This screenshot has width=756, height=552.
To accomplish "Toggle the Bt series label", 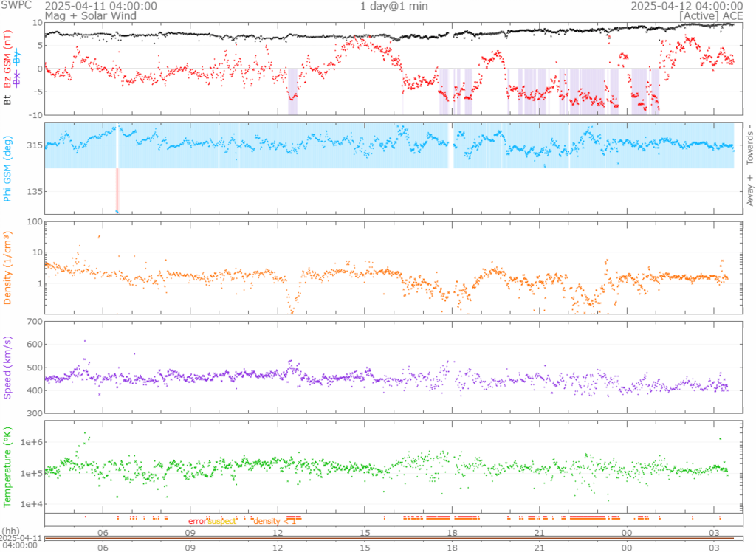I will tap(8, 99).
